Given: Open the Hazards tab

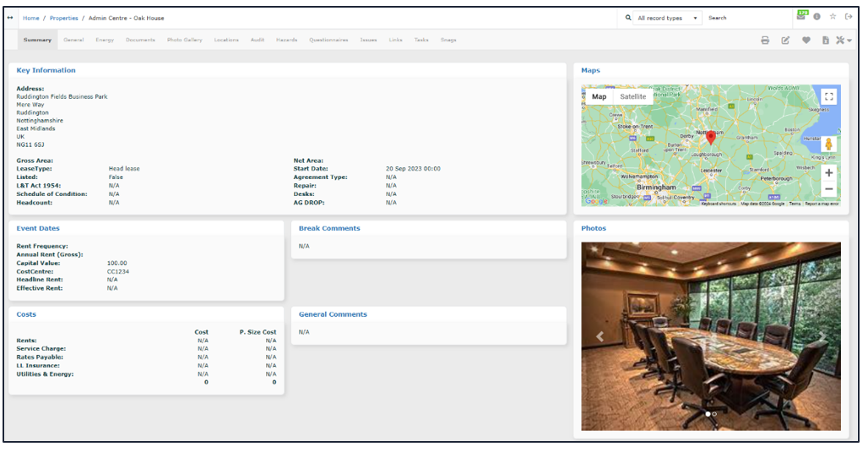Looking at the screenshot, I should [287, 40].
